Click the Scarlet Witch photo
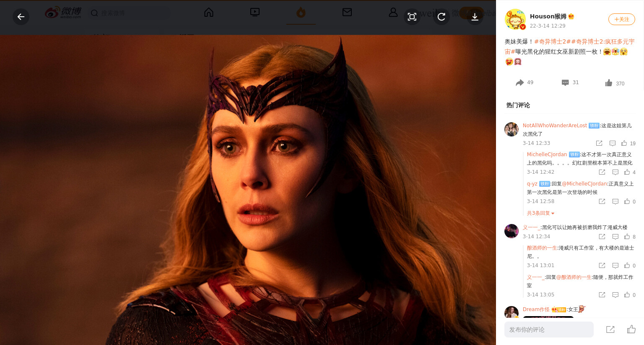The height and width of the screenshot is (345, 644). pyautogui.click(x=248, y=190)
